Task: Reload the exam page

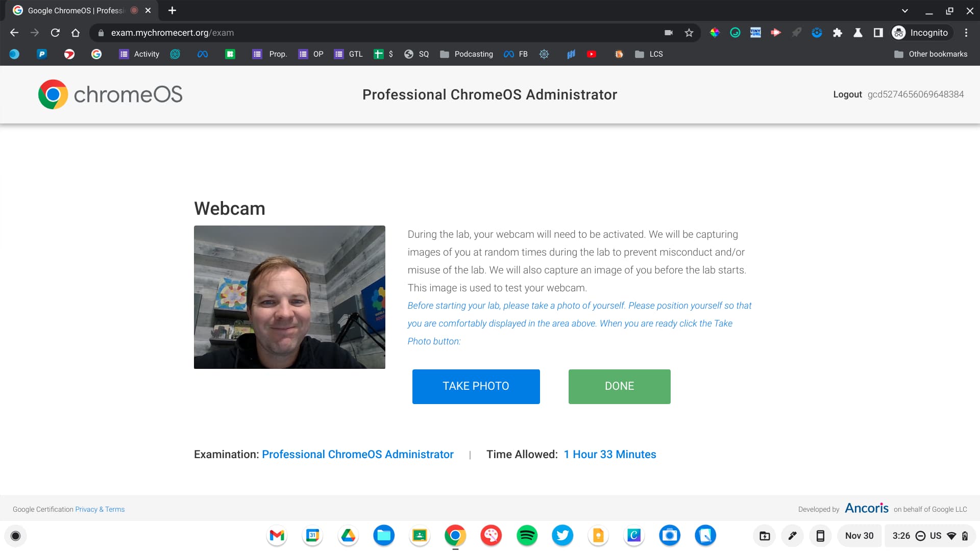Action: (55, 33)
